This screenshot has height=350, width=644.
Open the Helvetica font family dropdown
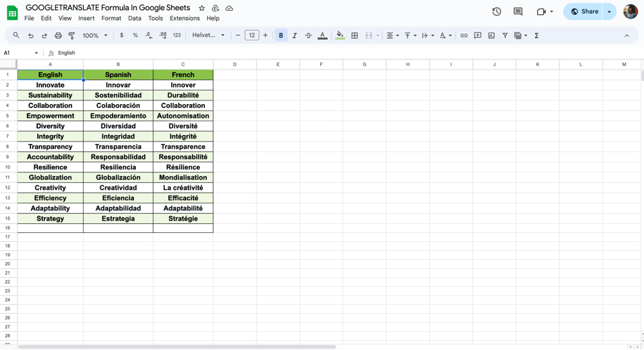tap(209, 35)
